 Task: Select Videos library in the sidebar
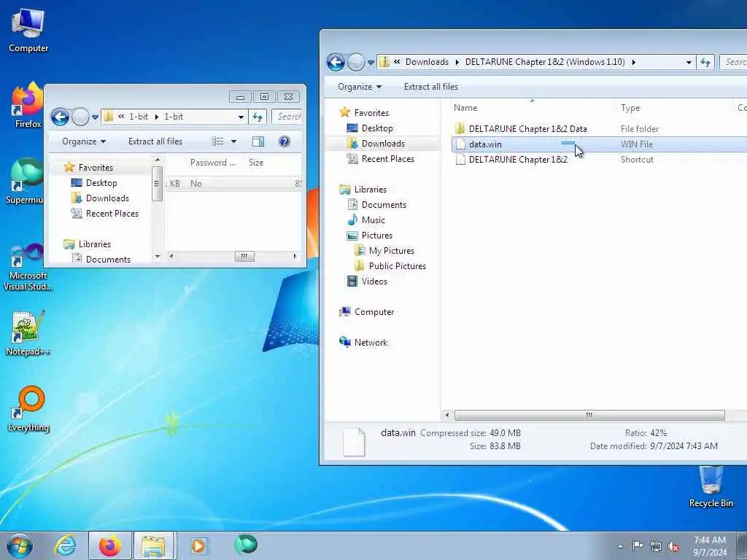coord(374,281)
